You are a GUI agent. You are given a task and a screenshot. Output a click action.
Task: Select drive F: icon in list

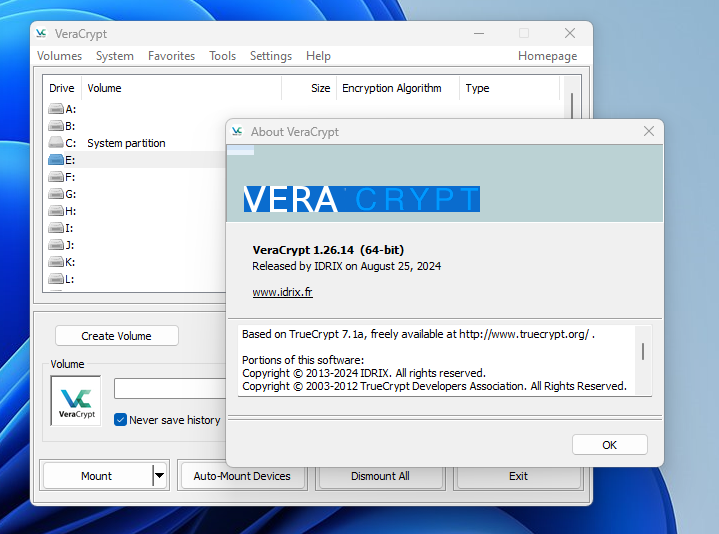click(x=56, y=177)
